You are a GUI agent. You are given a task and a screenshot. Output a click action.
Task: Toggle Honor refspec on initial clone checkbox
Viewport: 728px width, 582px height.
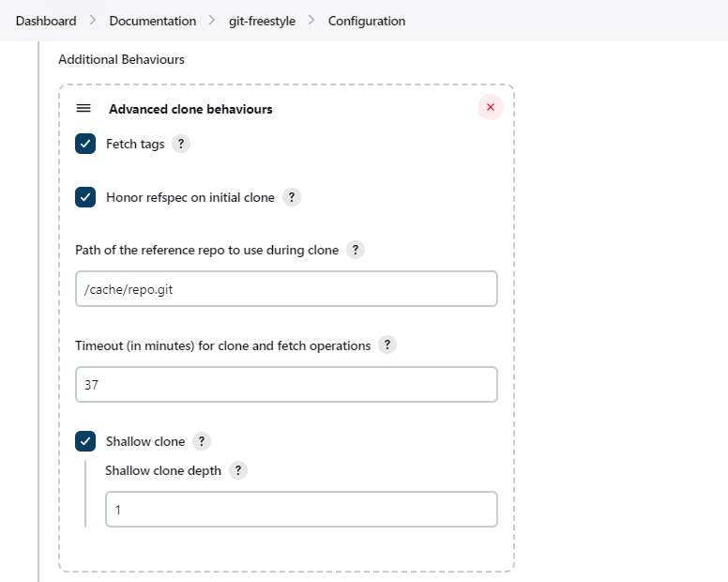pyautogui.click(x=85, y=197)
